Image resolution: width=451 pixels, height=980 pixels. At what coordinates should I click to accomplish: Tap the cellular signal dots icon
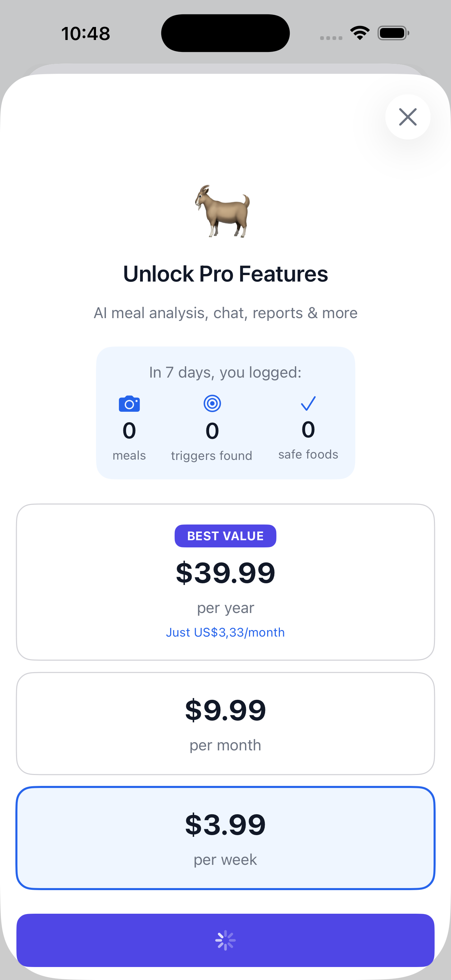(x=331, y=38)
